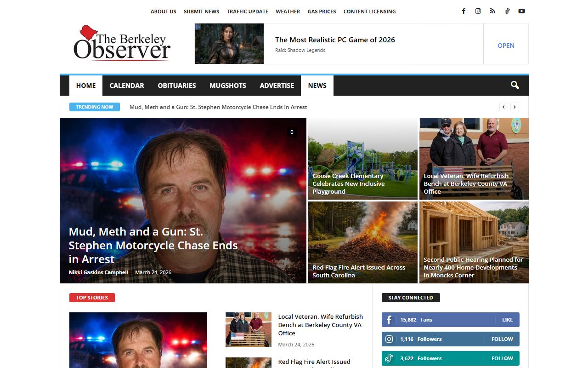Screen dimensions: 588x368
Task: Open Red Flag Fire Alert headline in list
Action: click(314, 362)
